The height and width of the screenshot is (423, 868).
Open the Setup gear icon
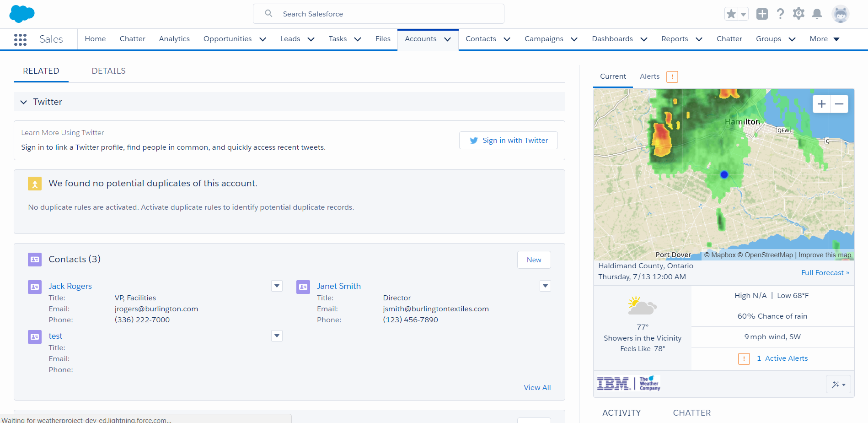pyautogui.click(x=798, y=14)
